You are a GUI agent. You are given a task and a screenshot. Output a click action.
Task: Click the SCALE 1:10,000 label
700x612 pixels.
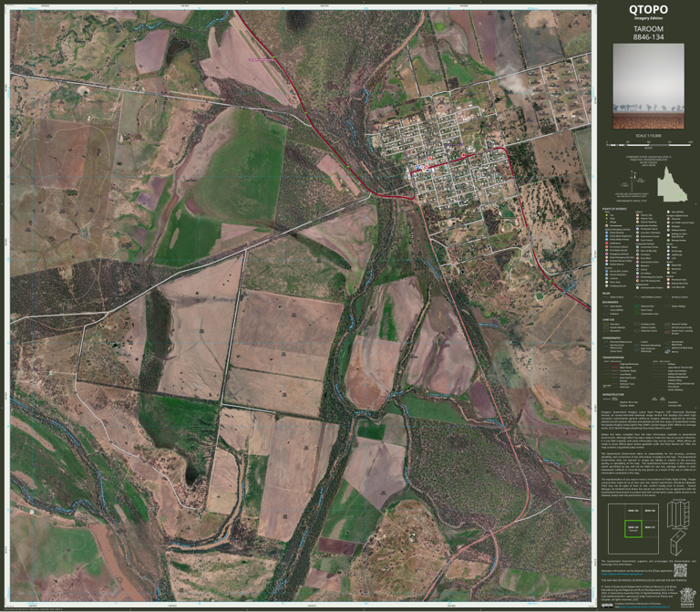648,136
